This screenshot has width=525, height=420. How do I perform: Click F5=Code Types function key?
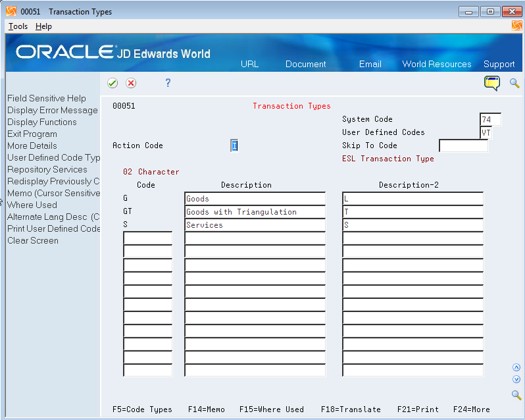point(142,409)
